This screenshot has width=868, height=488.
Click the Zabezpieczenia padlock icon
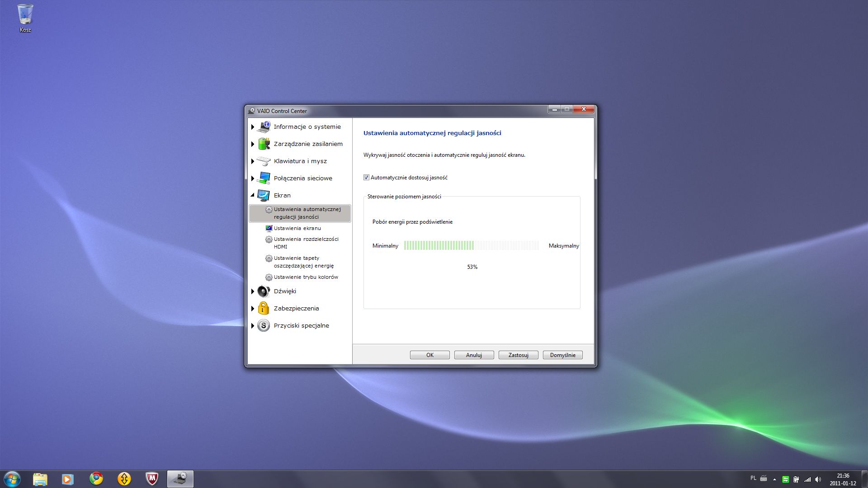tap(264, 309)
